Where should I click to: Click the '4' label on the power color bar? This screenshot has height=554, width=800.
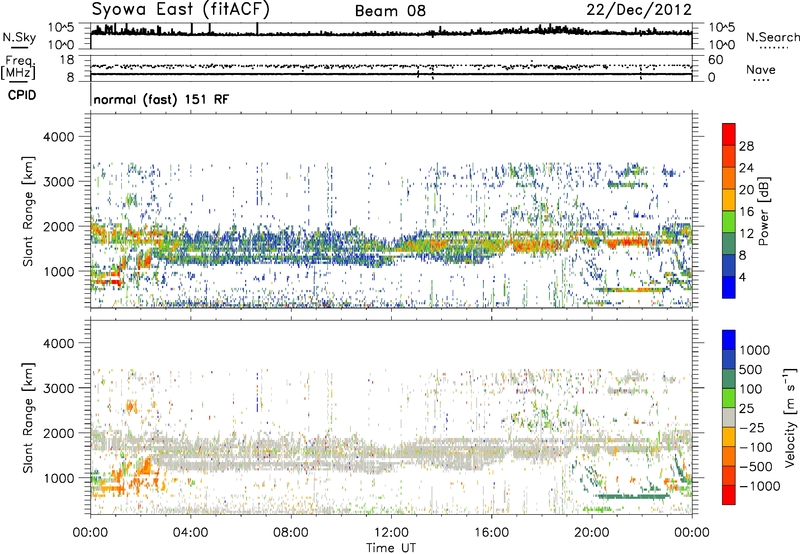point(742,278)
